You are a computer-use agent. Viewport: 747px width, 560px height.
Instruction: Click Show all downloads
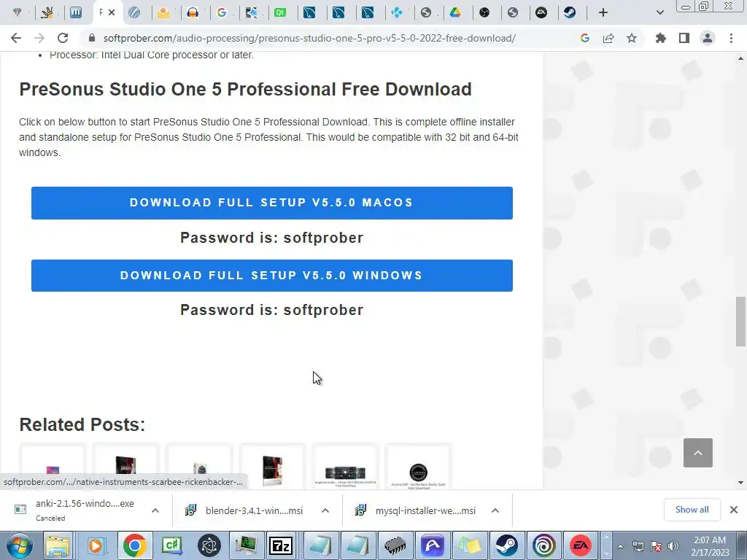[x=692, y=510]
